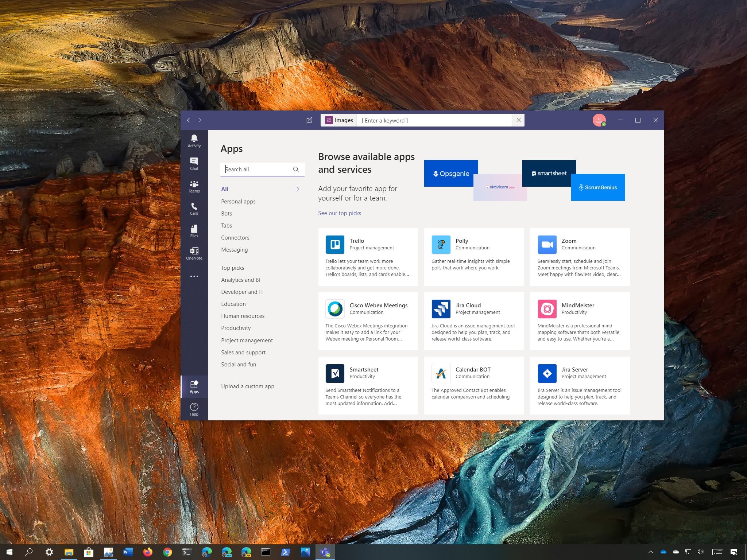Viewport: 747px width, 560px height.
Task: Click the Images chip in search bar
Action: tap(339, 120)
